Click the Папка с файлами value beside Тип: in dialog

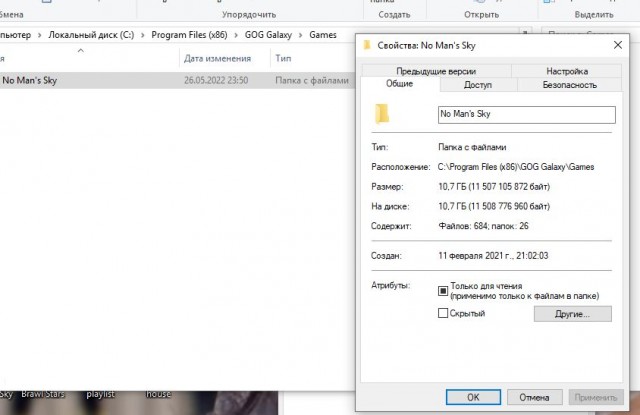472,147
